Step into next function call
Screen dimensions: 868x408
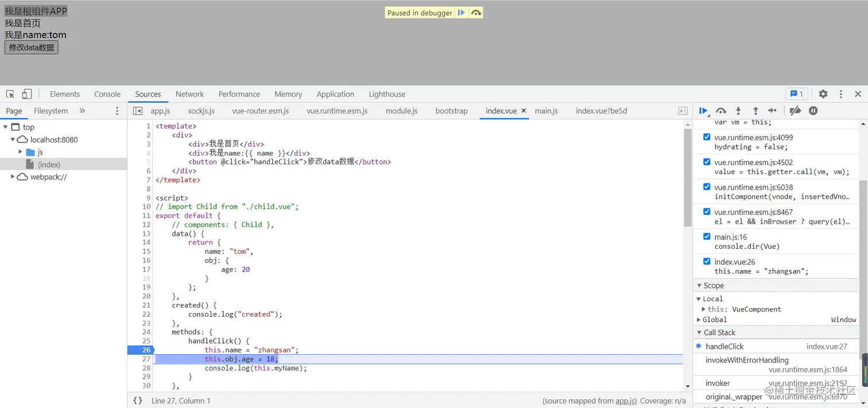click(738, 111)
